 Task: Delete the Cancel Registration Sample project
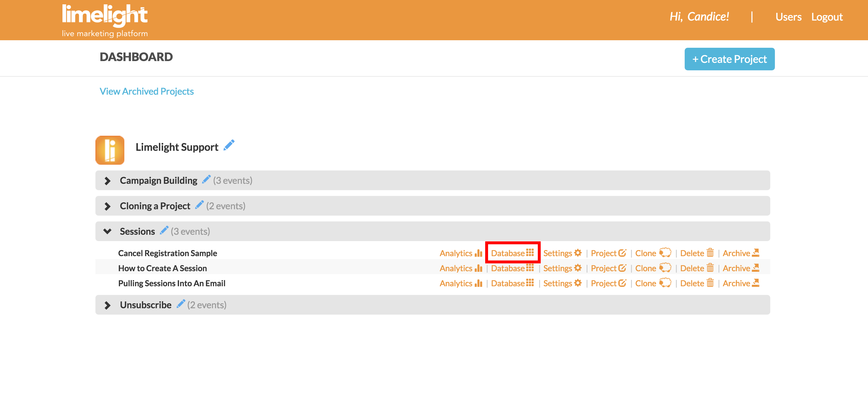[697, 253]
